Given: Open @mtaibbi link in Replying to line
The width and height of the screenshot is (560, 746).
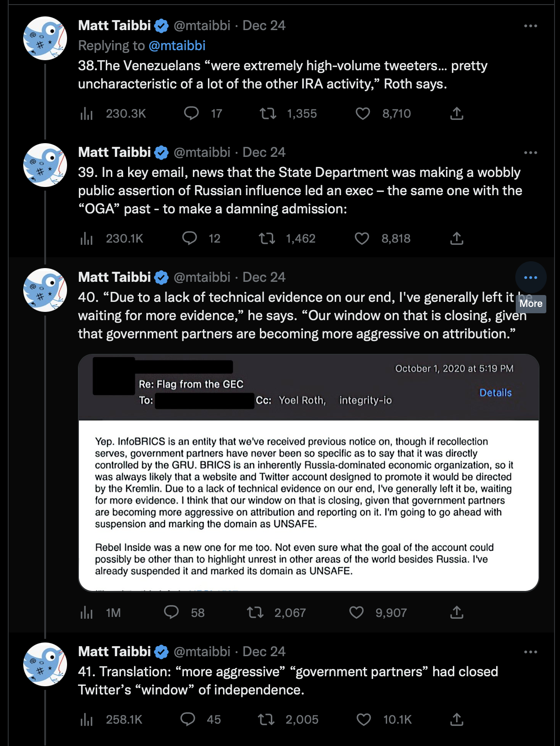Looking at the screenshot, I should [177, 46].
